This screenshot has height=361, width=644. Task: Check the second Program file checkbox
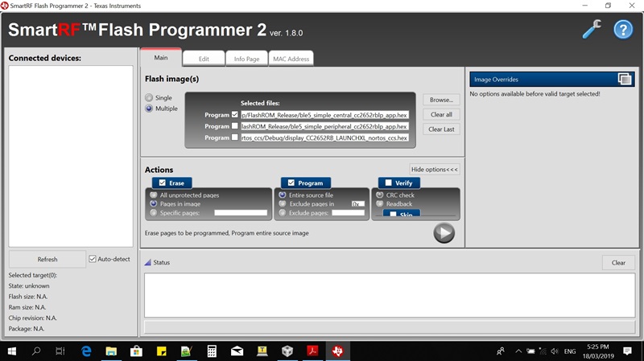234,126
